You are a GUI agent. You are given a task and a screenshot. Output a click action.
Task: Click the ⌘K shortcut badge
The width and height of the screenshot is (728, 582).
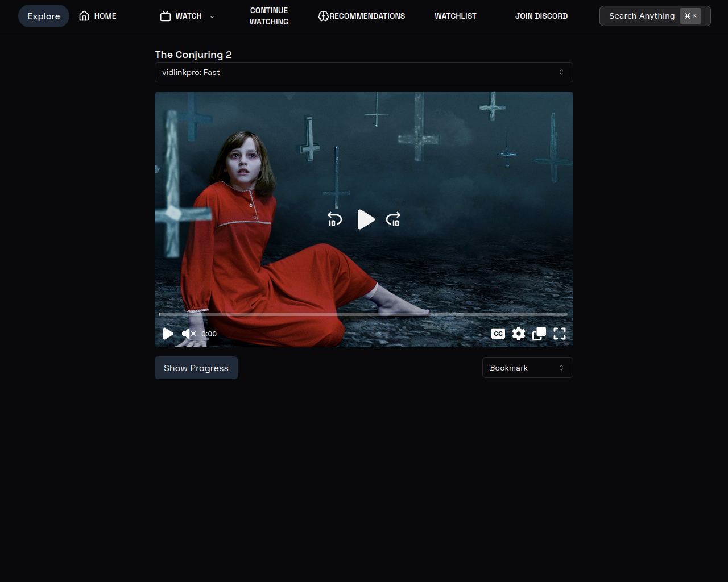(x=690, y=16)
